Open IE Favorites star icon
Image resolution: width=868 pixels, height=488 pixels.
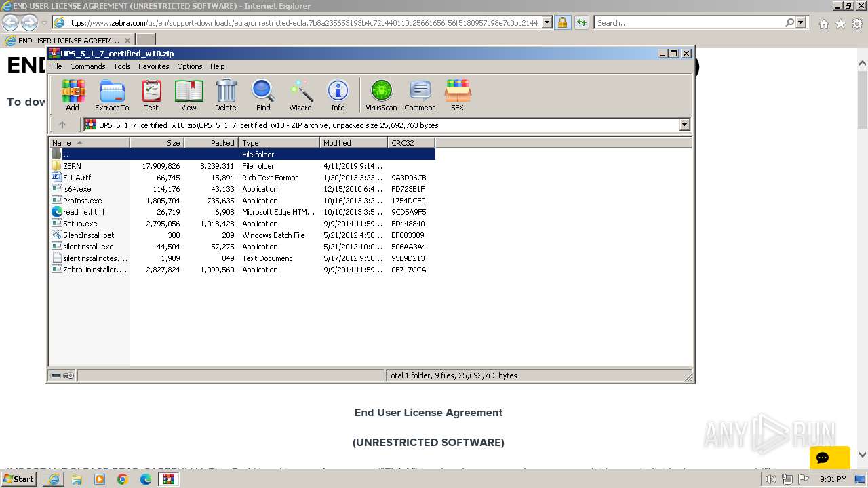pos(840,24)
